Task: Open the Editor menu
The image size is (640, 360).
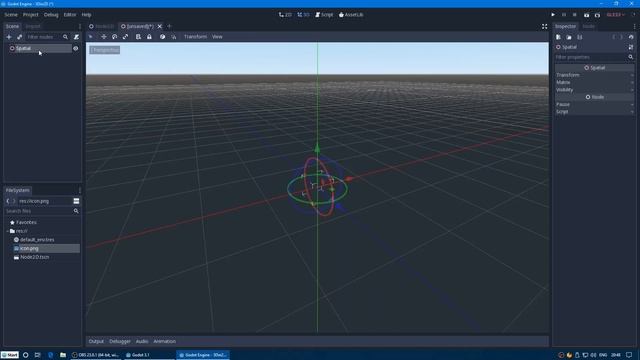Action: tap(70, 15)
